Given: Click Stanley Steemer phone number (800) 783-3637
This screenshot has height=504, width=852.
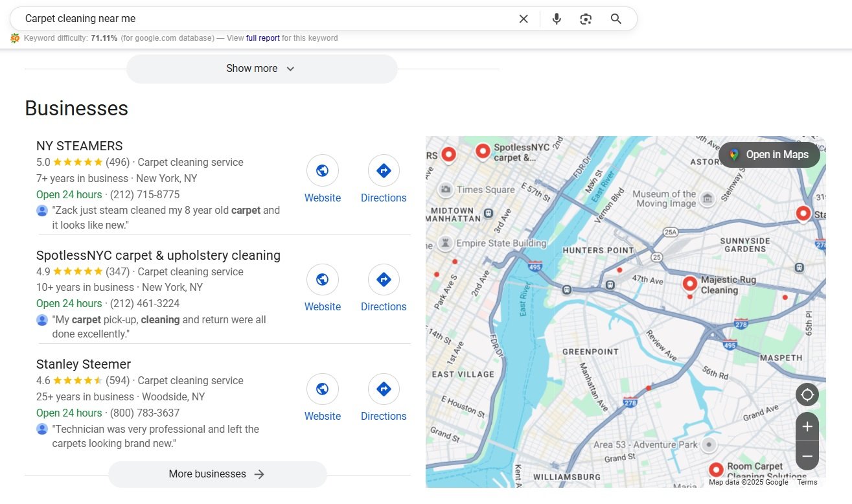Looking at the screenshot, I should [x=145, y=413].
